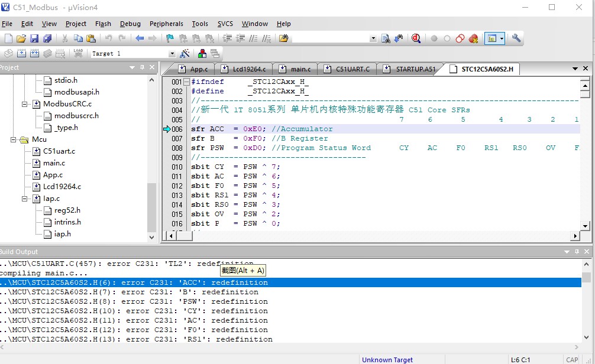
Task: Open the File menu
Action: (7, 24)
